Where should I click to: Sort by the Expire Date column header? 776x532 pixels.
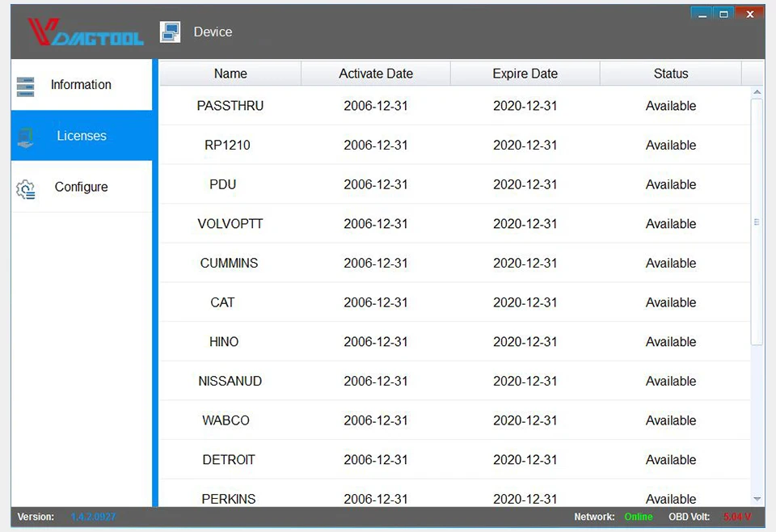(525, 74)
